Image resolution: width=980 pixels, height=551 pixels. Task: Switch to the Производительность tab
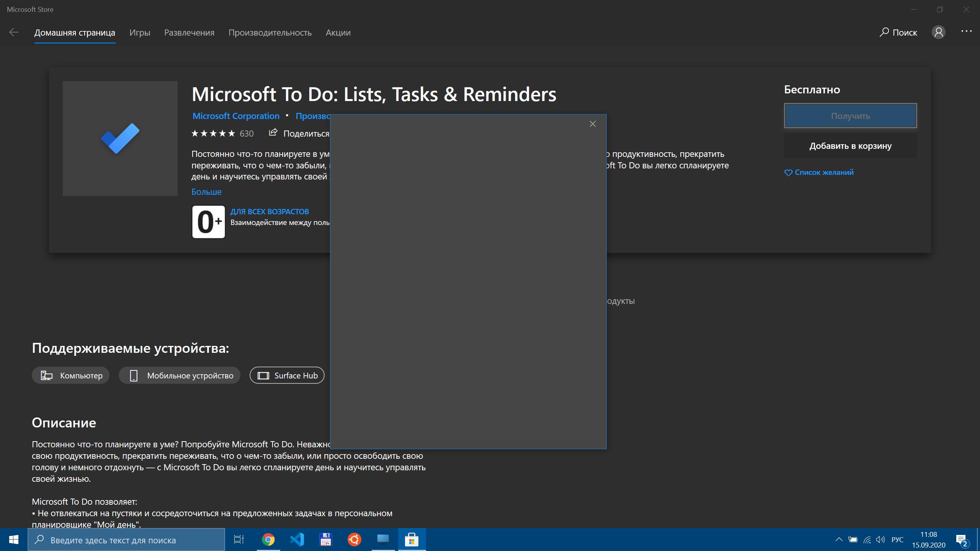pyautogui.click(x=270, y=33)
